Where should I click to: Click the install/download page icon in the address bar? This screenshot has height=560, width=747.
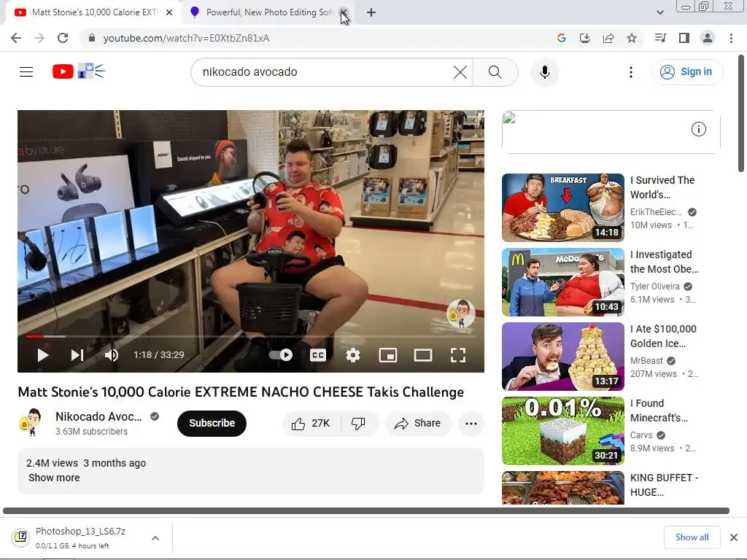point(585,38)
